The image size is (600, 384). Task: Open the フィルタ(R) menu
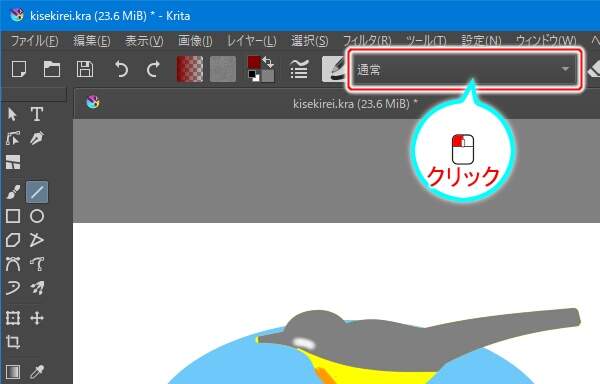coord(367,41)
